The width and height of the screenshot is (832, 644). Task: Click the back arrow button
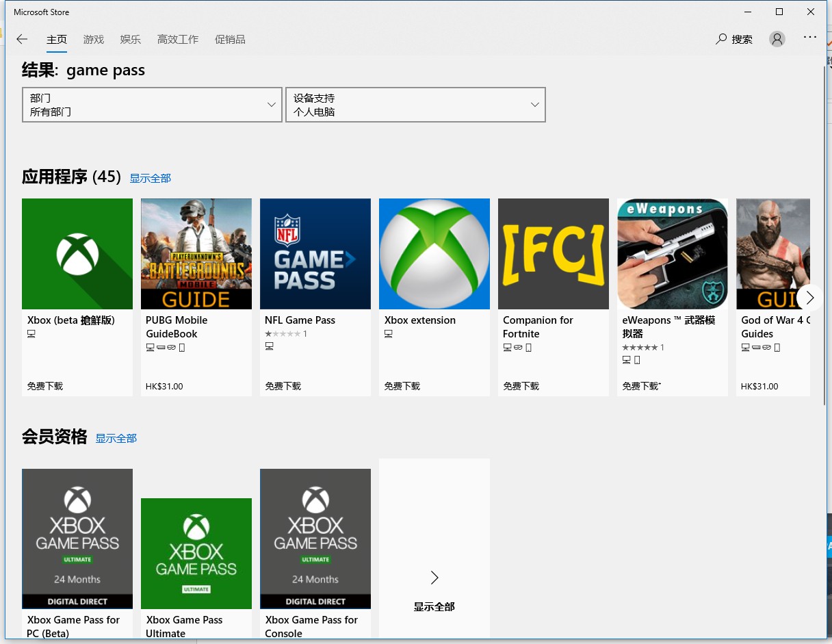click(22, 39)
